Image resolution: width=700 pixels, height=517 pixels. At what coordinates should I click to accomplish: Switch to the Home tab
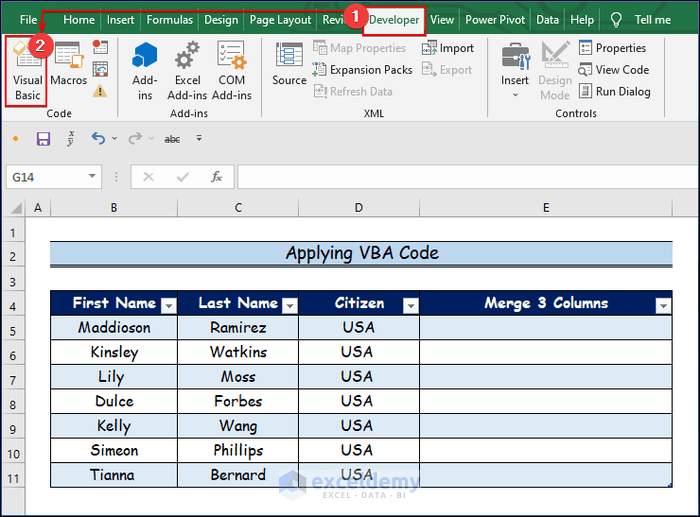[x=79, y=20]
